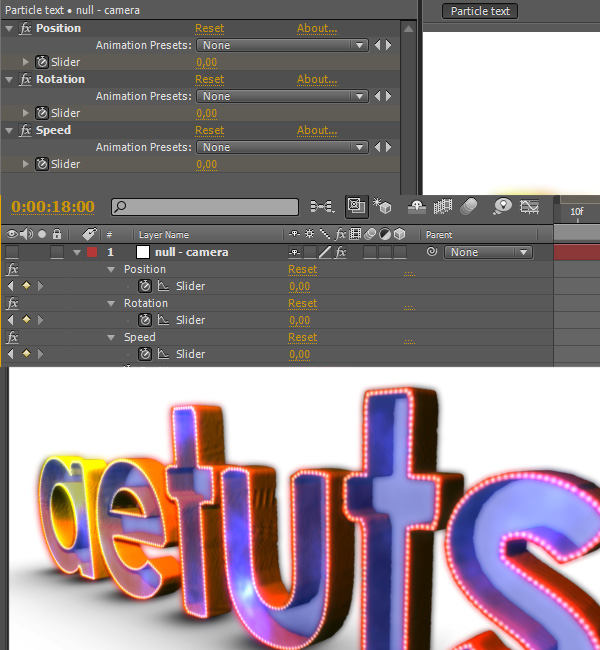Toggle Draft 3D button in timeline
The width and height of the screenshot is (600, 650).
pyautogui.click(x=382, y=206)
